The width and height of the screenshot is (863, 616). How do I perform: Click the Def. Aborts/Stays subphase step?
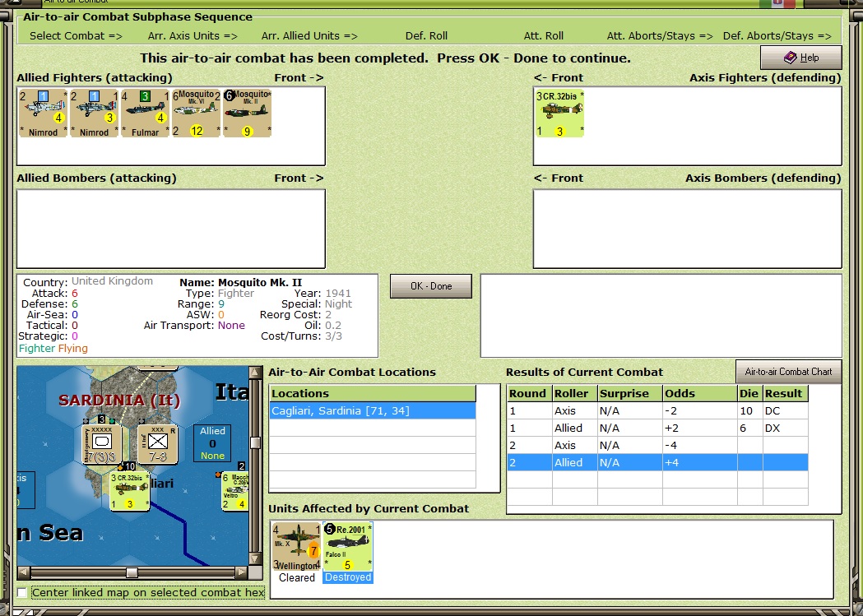tap(777, 35)
